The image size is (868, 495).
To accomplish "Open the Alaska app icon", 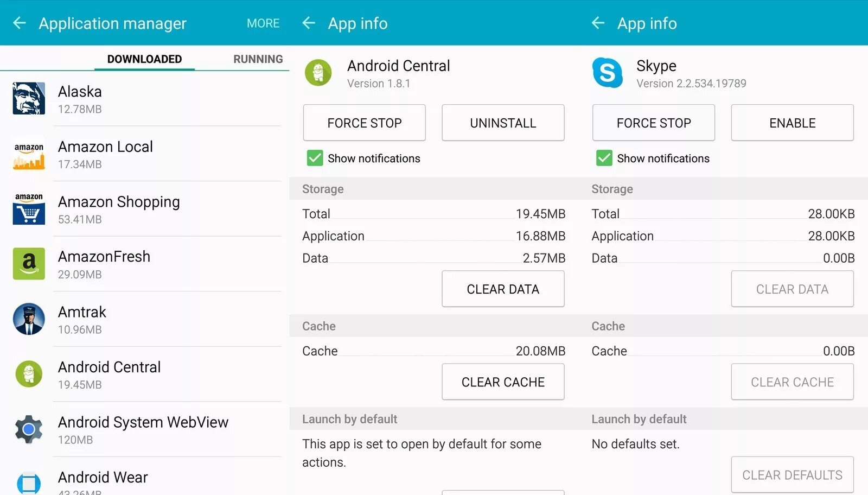I will click(29, 99).
